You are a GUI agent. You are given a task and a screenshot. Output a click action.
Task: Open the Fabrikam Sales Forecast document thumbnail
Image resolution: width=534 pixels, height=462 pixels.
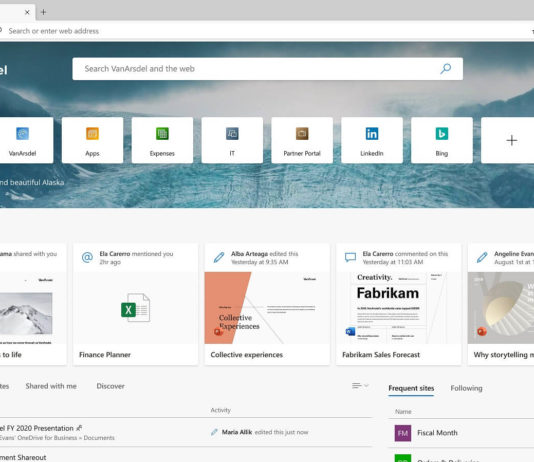pos(398,308)
